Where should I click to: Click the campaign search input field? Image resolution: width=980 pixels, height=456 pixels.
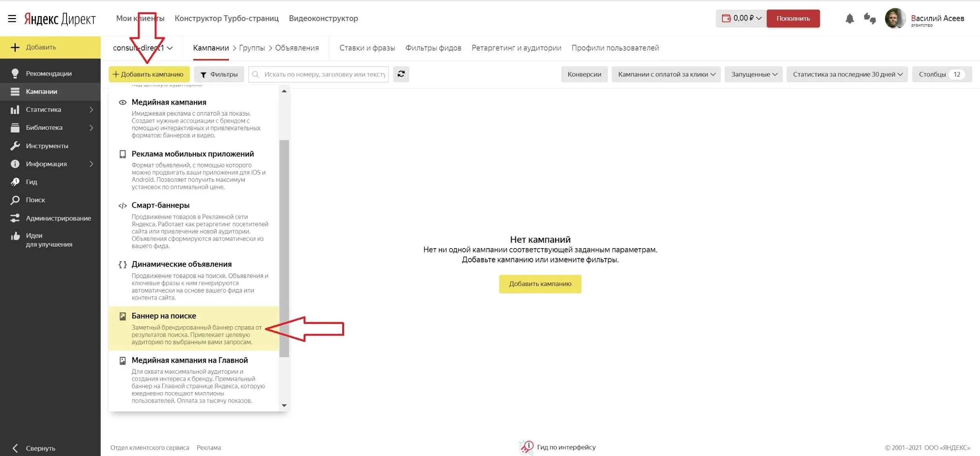click(324, 74)
